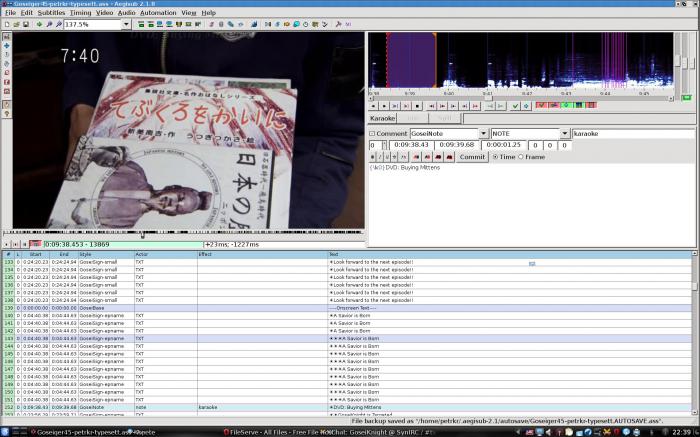Click the video play button below the video
700x437 pixels.
point(6,244)
